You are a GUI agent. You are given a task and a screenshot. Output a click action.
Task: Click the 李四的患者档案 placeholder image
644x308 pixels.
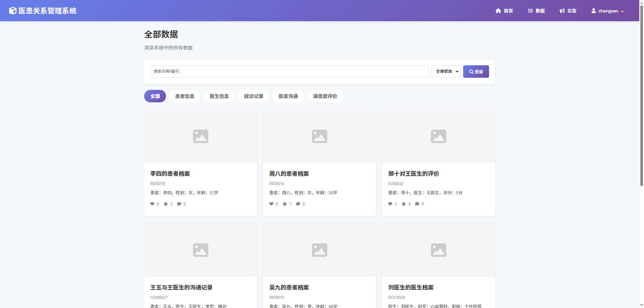pyautogui.click(x=201, y=136)
